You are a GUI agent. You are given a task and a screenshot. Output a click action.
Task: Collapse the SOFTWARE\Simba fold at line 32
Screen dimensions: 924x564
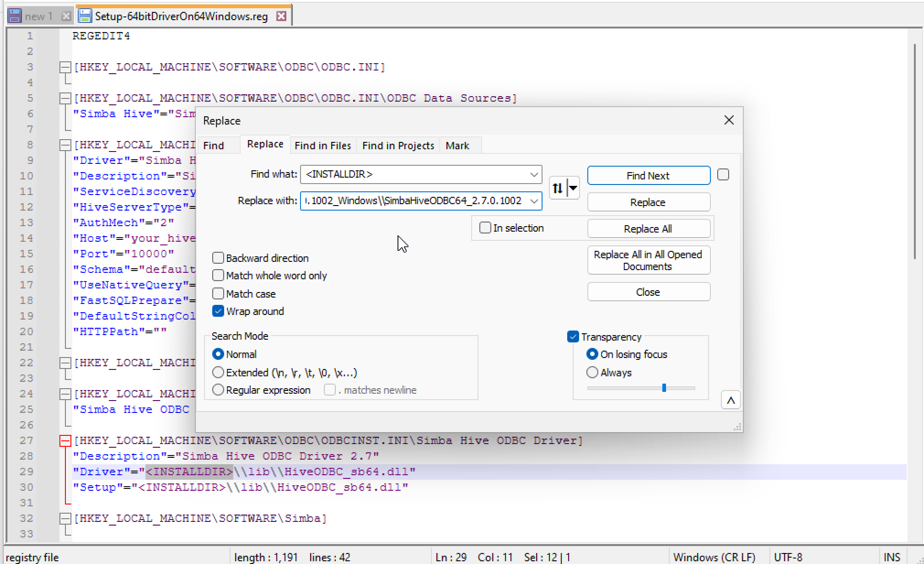(x=65, y=519)
